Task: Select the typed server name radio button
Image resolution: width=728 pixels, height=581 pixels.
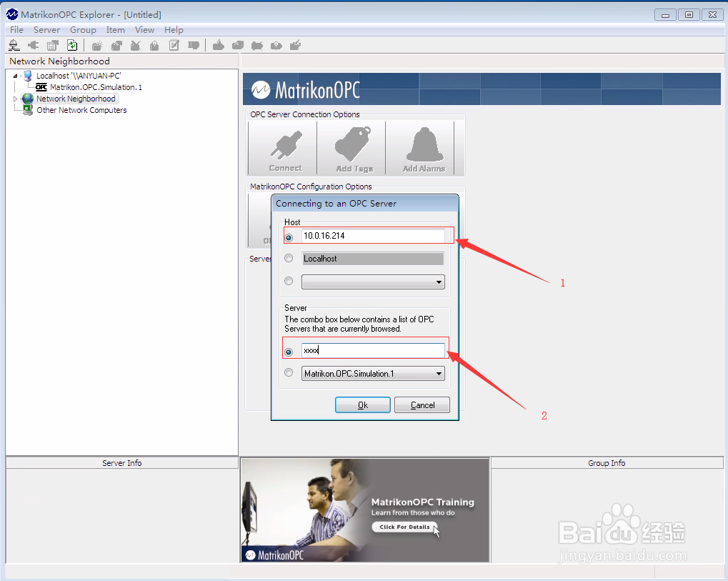Action: click(289, 352)
